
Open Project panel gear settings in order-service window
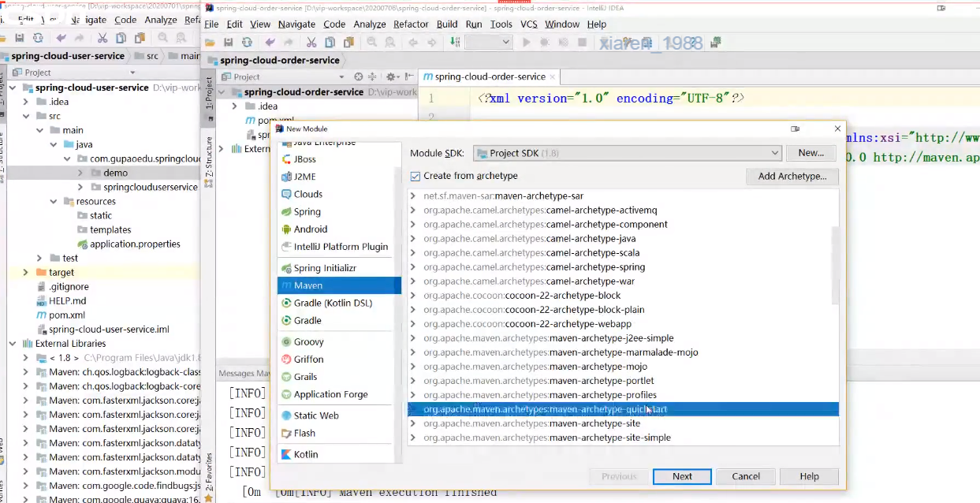[x=391, y=76]
